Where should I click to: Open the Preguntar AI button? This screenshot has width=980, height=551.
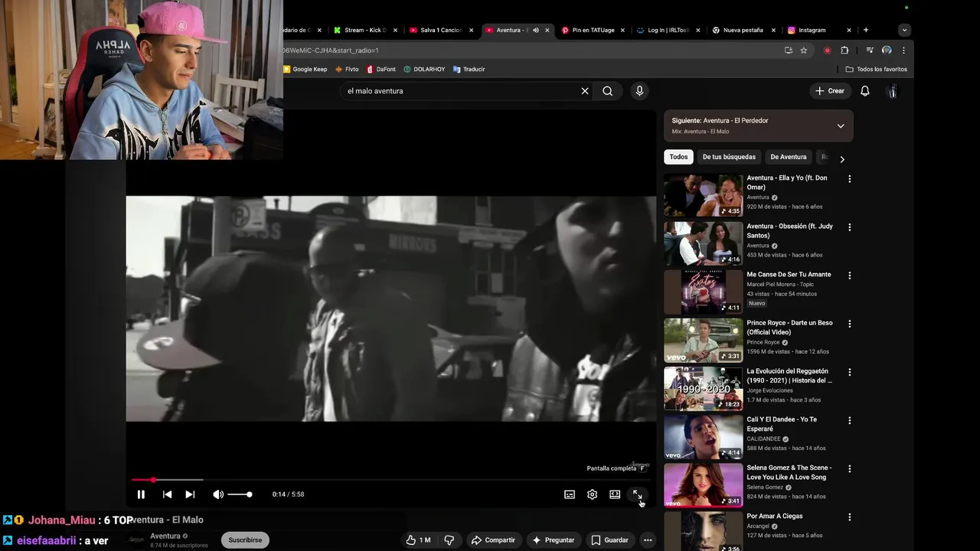pos(554,540)
